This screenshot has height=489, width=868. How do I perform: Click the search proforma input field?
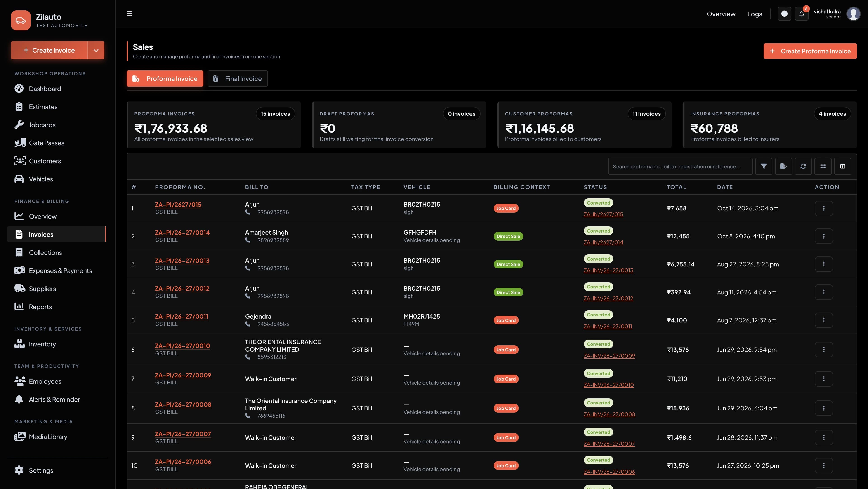coord(680,166)
